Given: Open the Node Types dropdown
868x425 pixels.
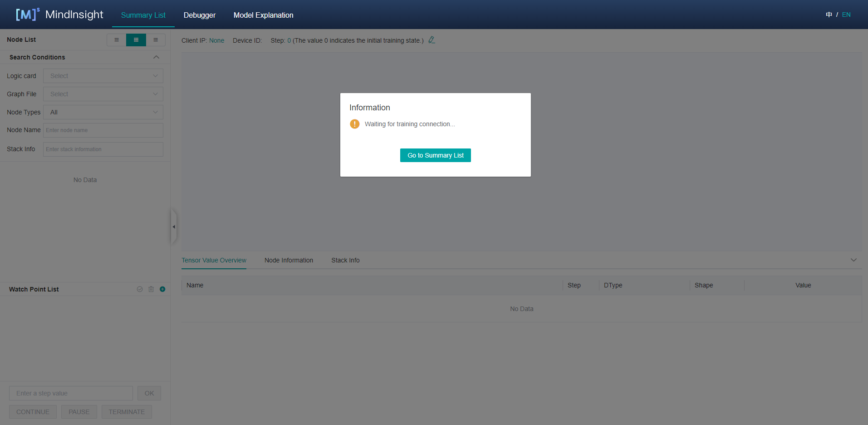Looking at the screenshot, I should tap(103, 112).
